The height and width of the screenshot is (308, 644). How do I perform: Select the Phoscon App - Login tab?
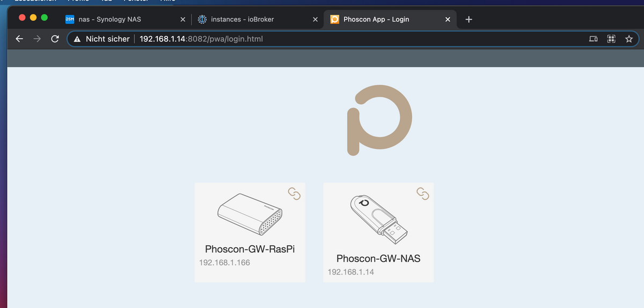(x=391, y=19)
